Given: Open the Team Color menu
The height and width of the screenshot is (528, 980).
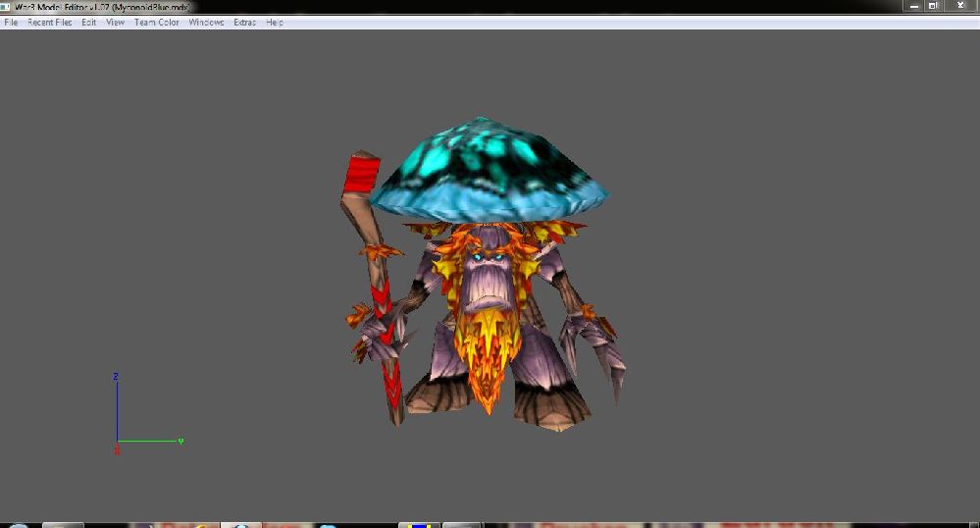Looking at the screenshot, I should click(x=157, y=22).
